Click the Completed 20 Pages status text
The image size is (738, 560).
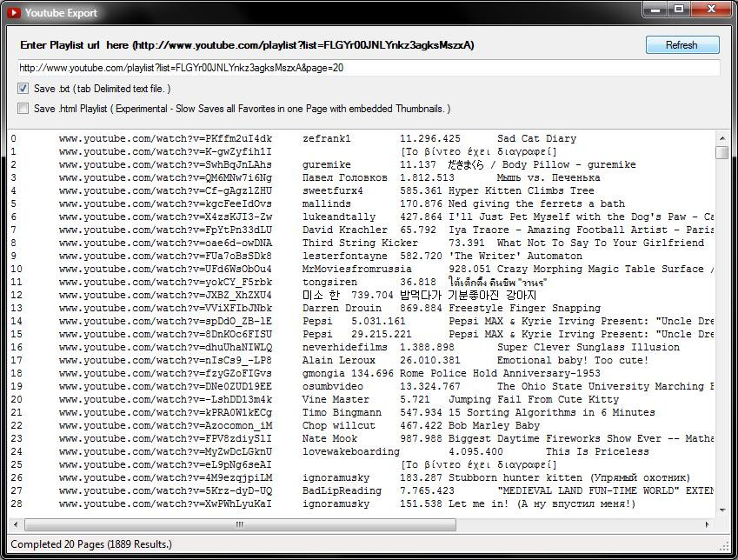tap(91, 544)
